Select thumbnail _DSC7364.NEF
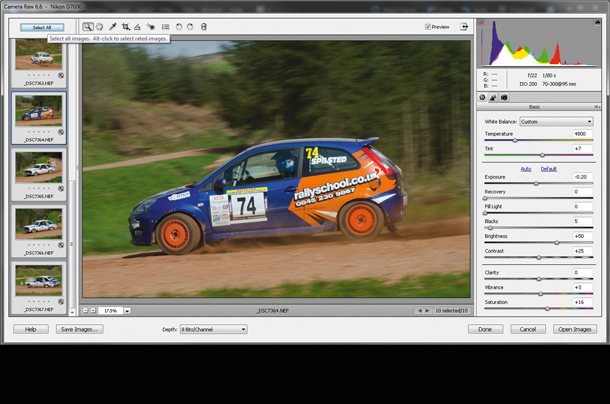 [x=39, y=111]
